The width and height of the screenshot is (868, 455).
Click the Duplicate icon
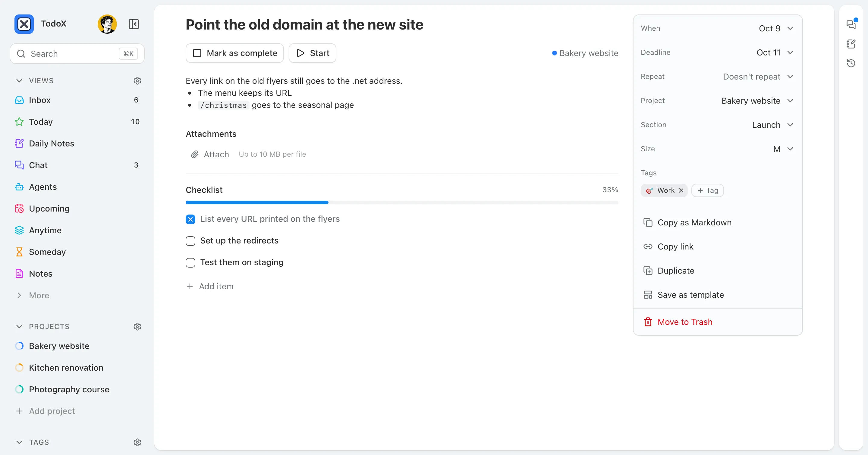[x=648, y=271]
